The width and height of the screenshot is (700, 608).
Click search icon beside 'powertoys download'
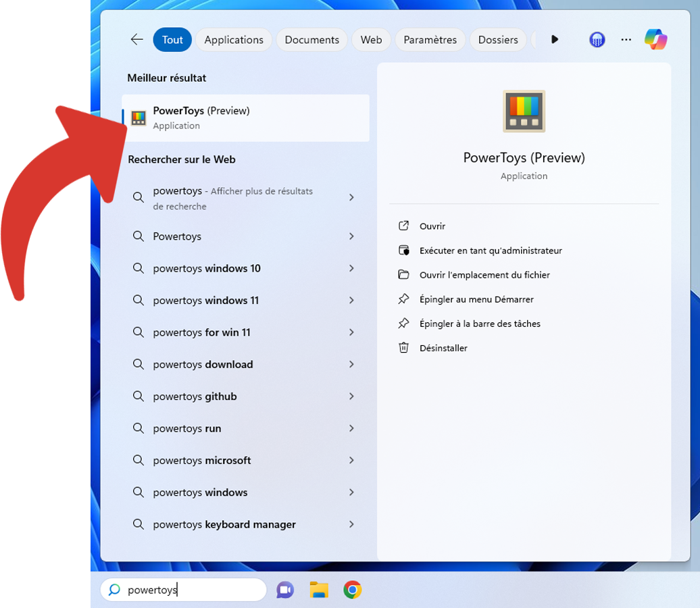pyautogui.click(x=139, y=364)
